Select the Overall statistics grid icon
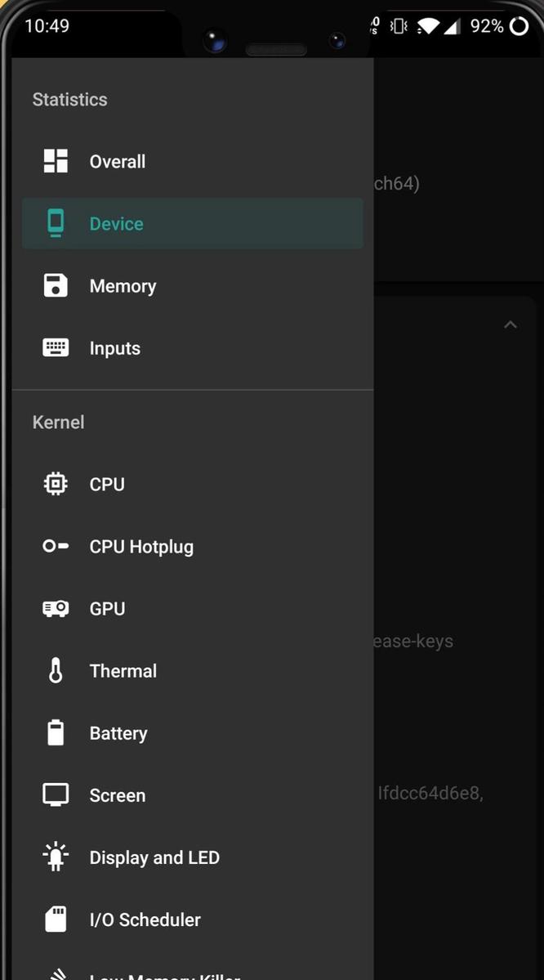The width and height of the screenshot is (544, 980). [x=55, y=161]
